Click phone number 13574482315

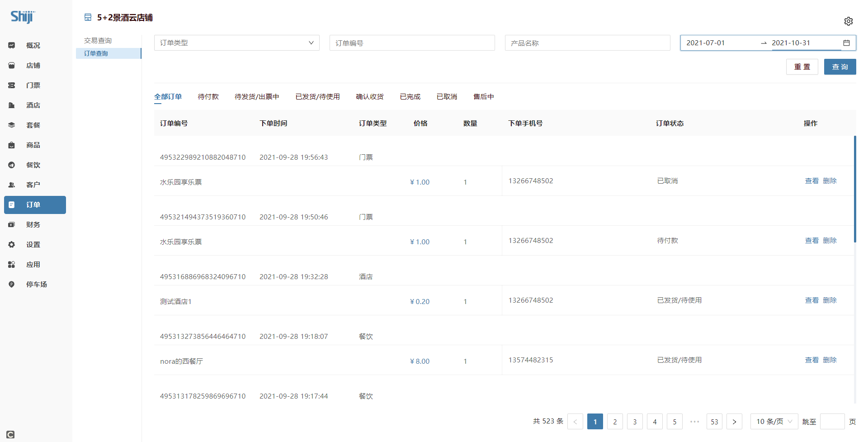[531, 360]
